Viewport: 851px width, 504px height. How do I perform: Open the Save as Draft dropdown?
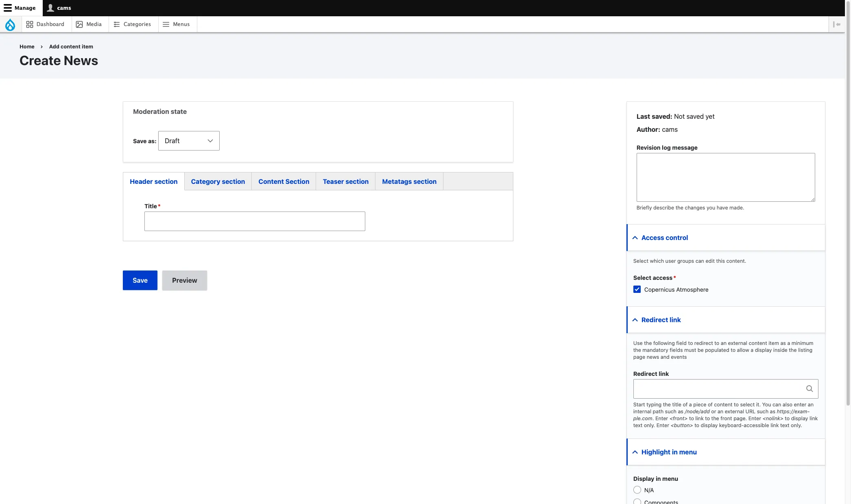pos(189,141)
